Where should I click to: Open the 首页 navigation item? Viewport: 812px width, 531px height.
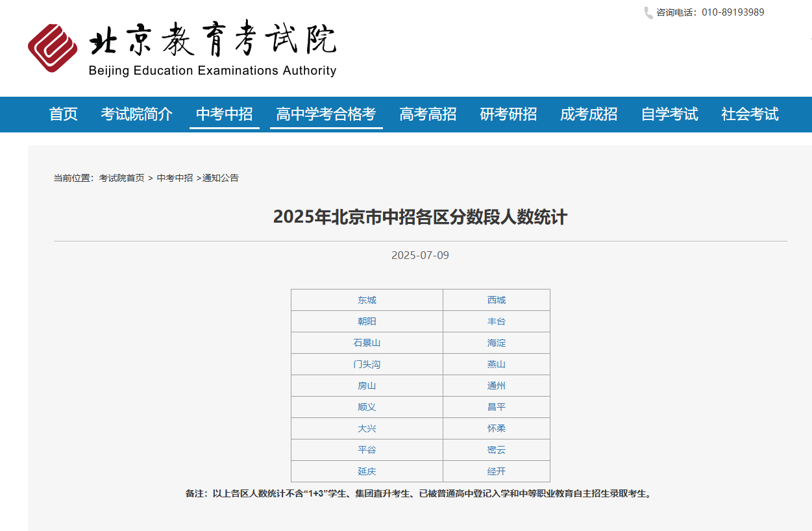coord(64,114)
